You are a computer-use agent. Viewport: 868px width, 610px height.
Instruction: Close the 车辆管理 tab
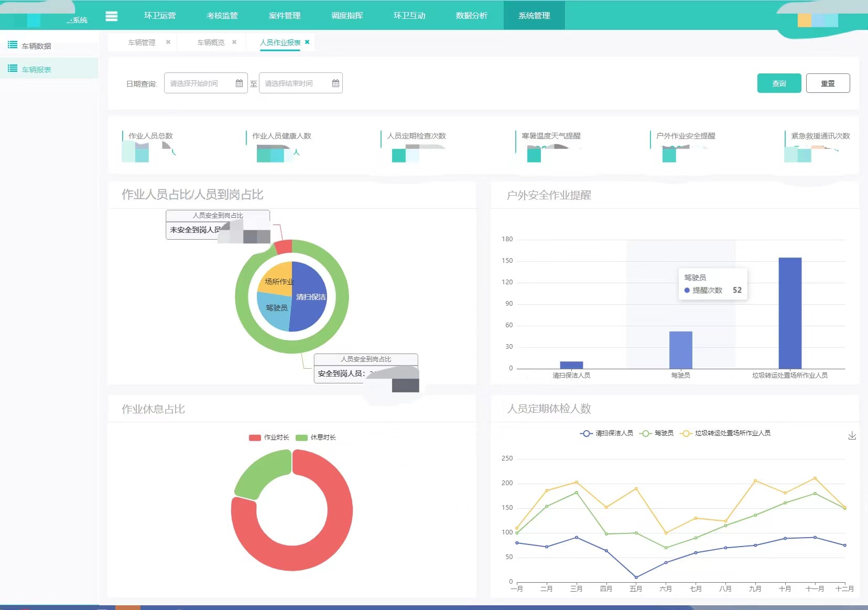pos(168,42)
